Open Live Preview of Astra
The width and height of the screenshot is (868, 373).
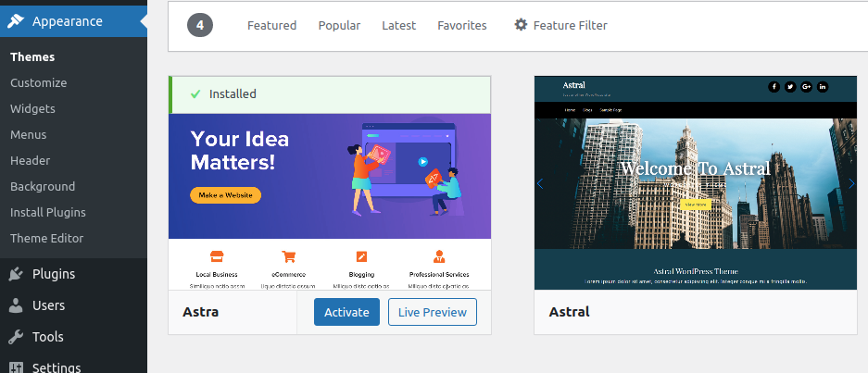coord(433,312)
